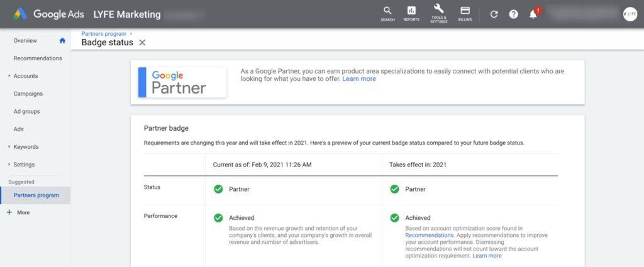Image resolution: width=644 pixels, height=267 pixels.
Task: Open the Reports icon
Action: (411, 14)
